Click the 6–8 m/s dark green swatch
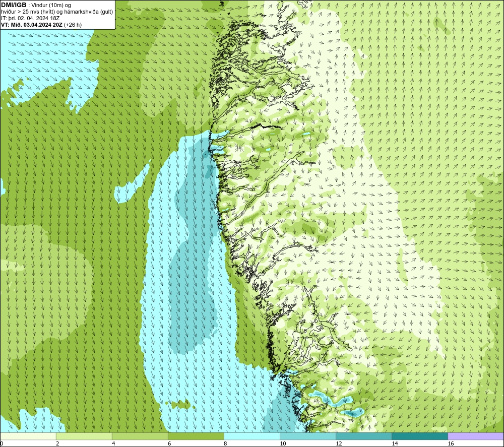Screen dimensions: 504x447 point(196,436)
